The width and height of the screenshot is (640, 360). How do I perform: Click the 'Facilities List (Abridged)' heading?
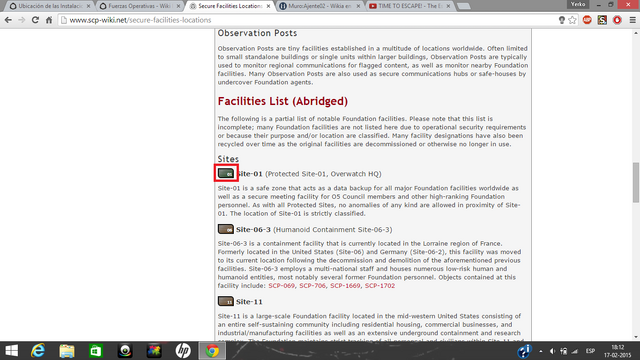(x=282, y=101)
